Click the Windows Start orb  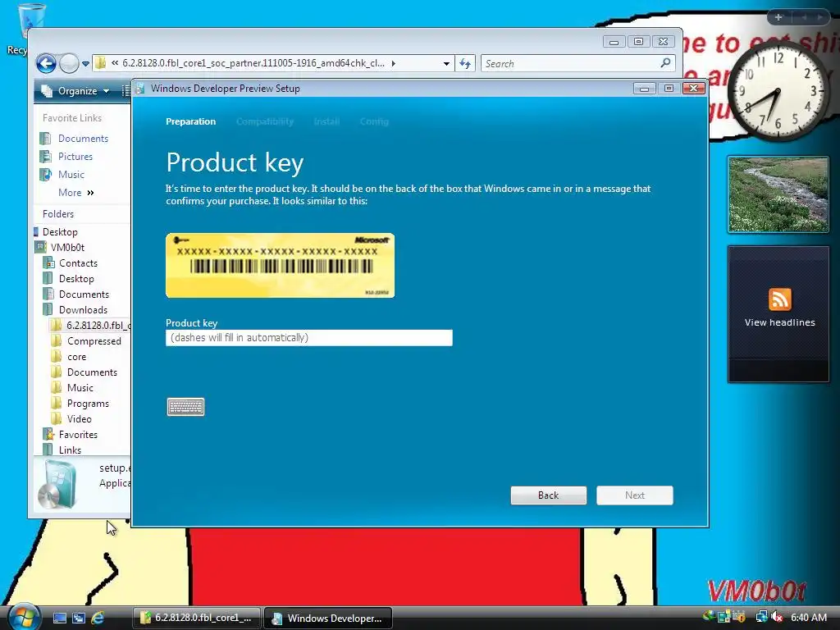point(24,617)
